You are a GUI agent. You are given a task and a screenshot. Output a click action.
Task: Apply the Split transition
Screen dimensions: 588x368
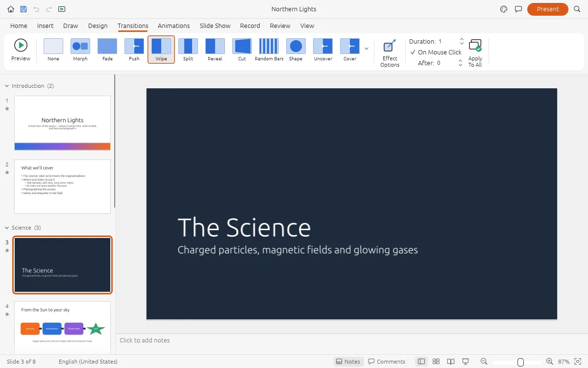coord(188,50)
